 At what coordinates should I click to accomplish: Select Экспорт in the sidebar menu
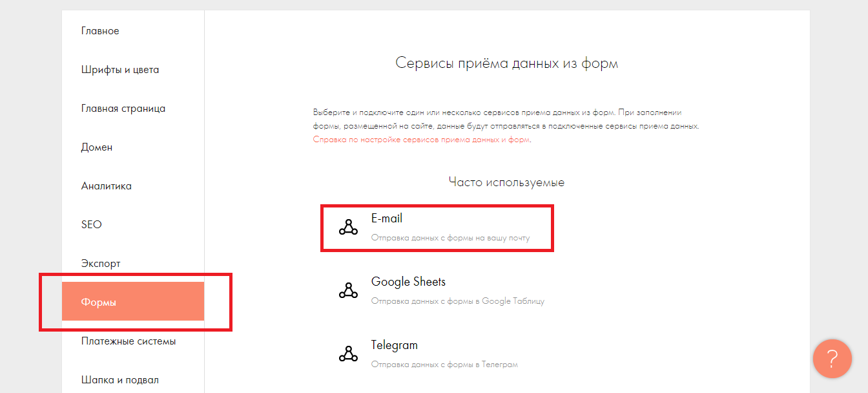coord(101,264)
